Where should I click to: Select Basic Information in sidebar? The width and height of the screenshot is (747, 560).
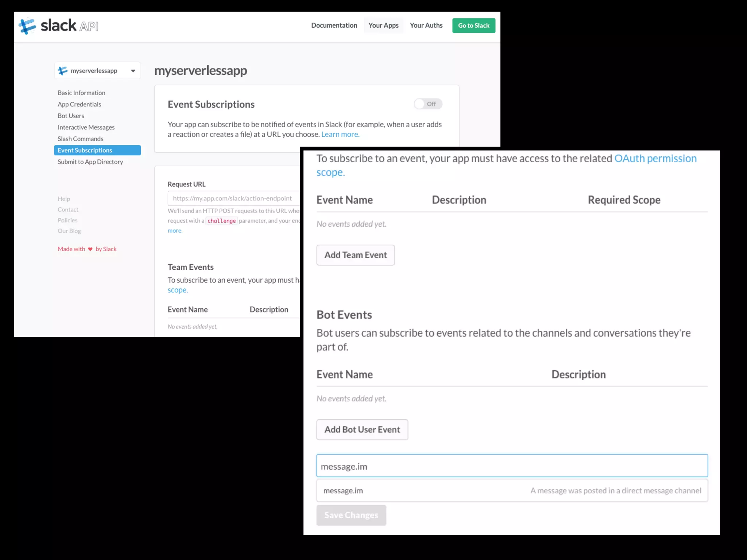(81, 93)
